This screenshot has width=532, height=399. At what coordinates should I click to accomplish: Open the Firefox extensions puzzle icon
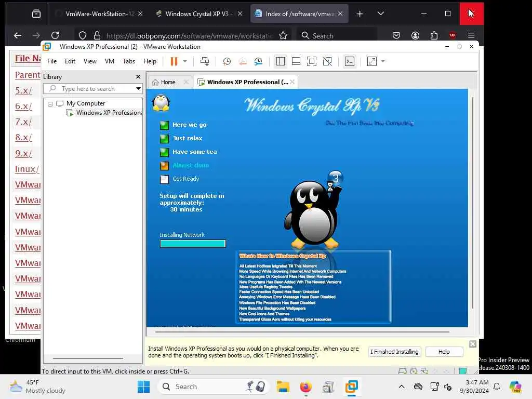tap(434, 35)
